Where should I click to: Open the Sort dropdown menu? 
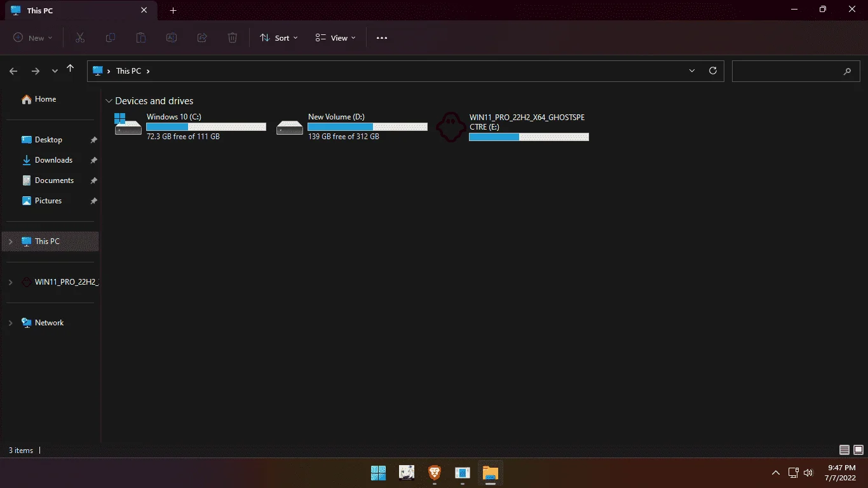[279, 38]
